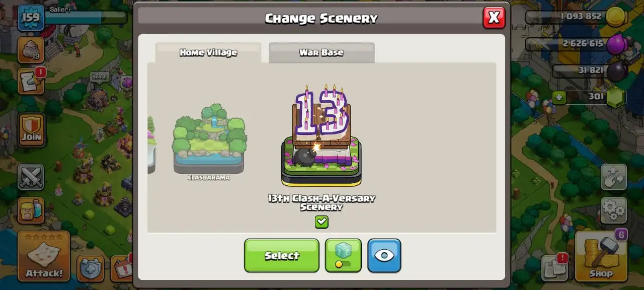The width and height of the screenshot is (644, 290).
Task: Tap the shield protection icon at bottom
Action: (91, 268)
